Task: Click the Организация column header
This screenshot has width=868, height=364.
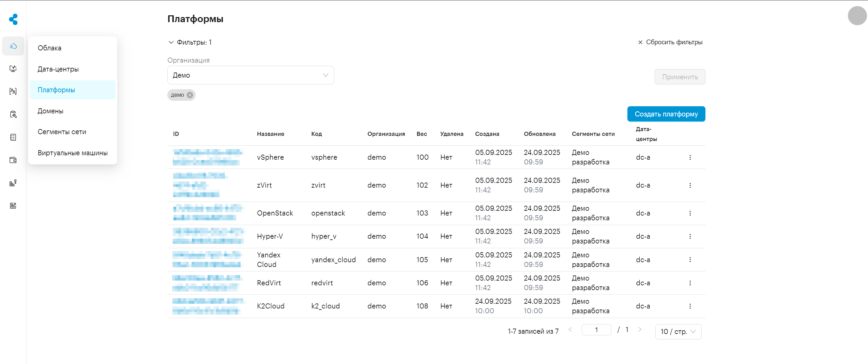Action: [x=386, y=134]
